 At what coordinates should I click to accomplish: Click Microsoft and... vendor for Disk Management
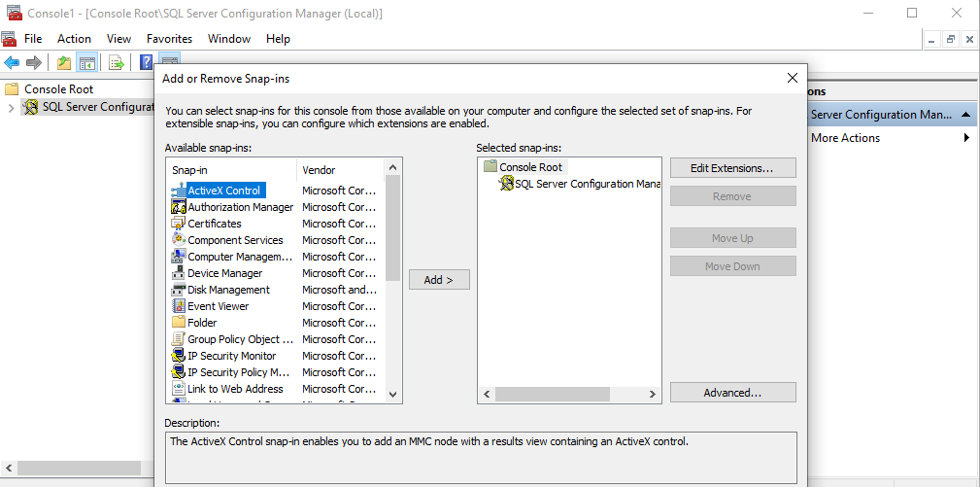click(x=339, y=290)
